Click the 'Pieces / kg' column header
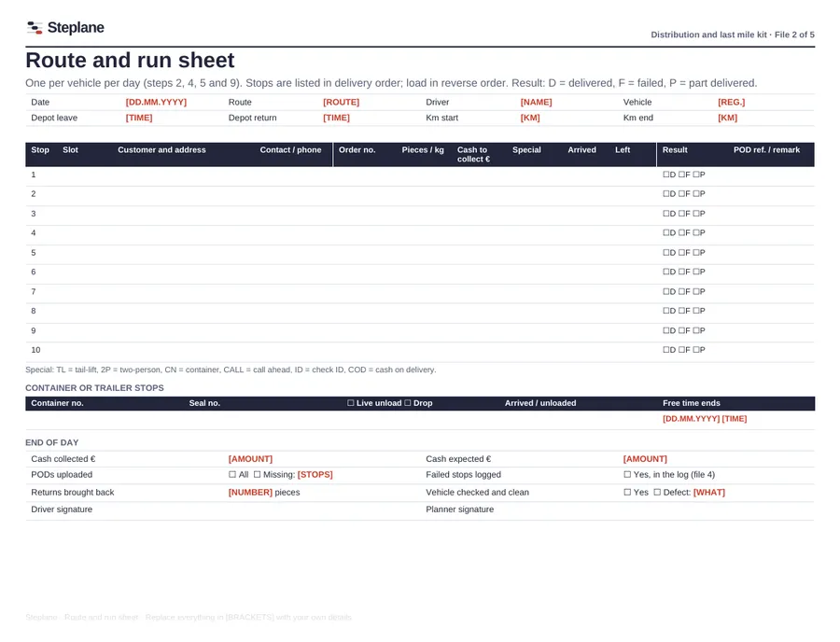840x642 pixels. pyautogui.click(x=423, y=150)
